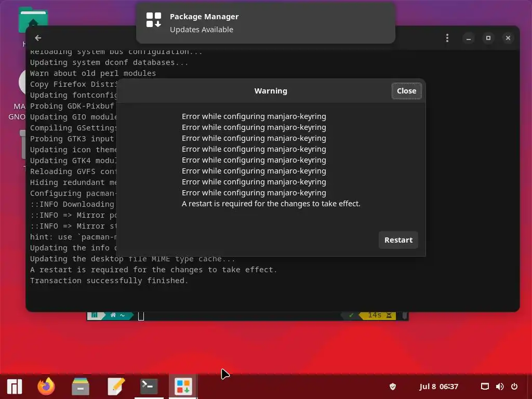Image resolution: width=532 pixels, height=399 pixels.
Task: Click 'Warn about old perl modules' log line
Action: (93, 73)
